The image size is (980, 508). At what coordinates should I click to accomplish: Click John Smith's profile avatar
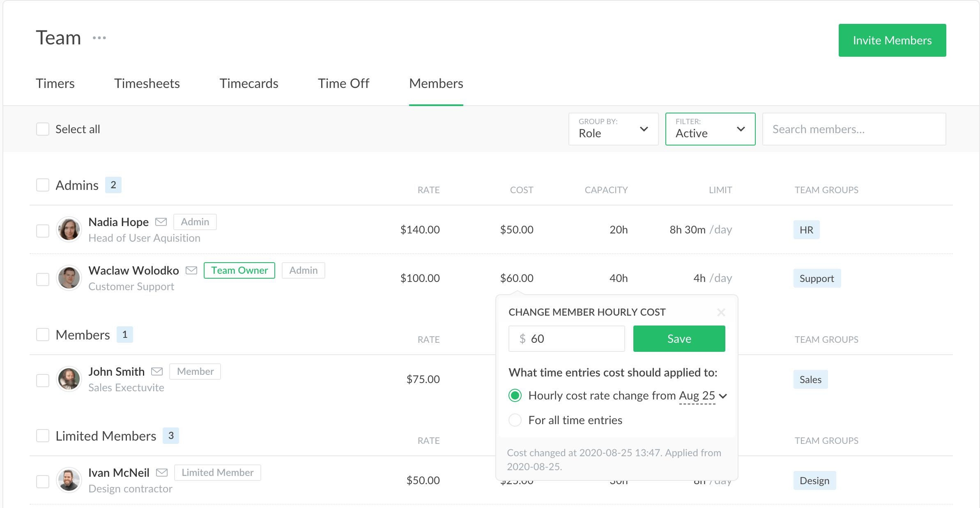tap(69, 379)
